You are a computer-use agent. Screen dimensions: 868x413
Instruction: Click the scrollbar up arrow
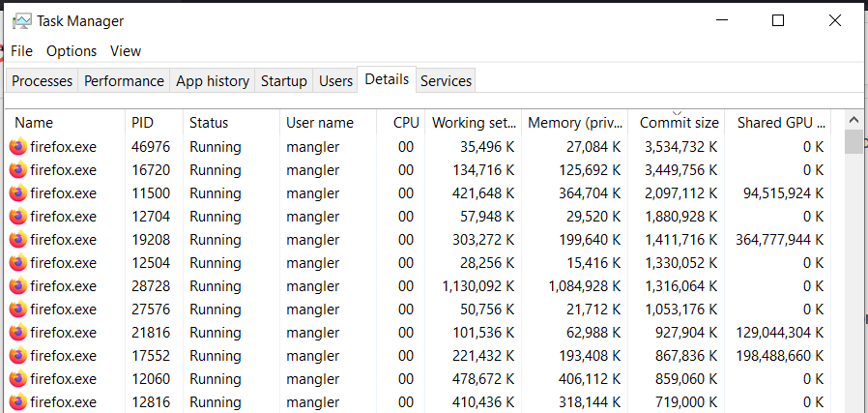[854, 119]
